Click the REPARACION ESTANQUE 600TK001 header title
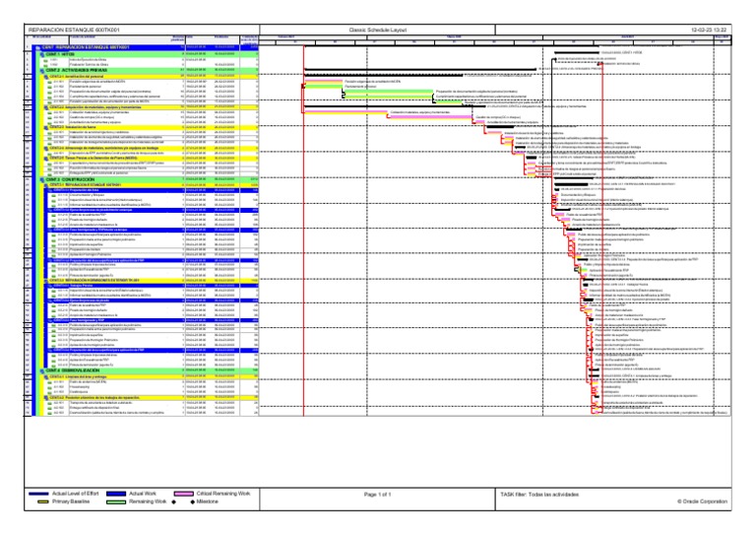 coord(74,30)
